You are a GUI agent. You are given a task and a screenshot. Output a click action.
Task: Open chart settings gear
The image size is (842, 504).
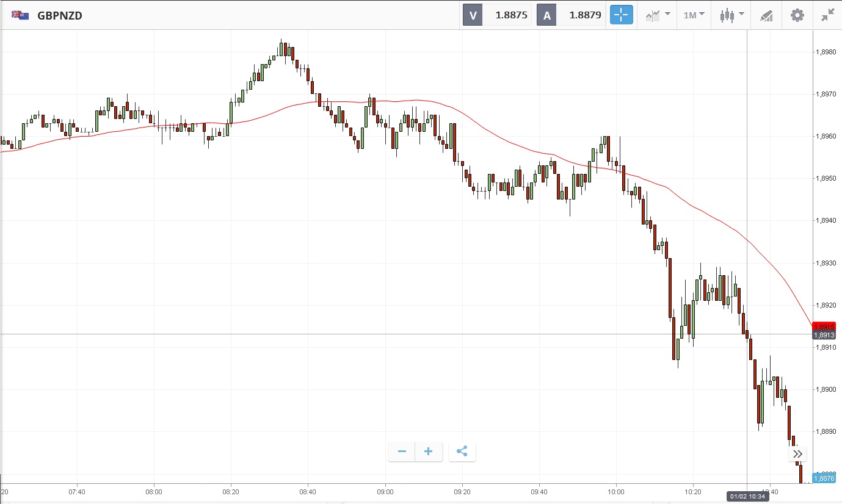click(x=797, y=15)
